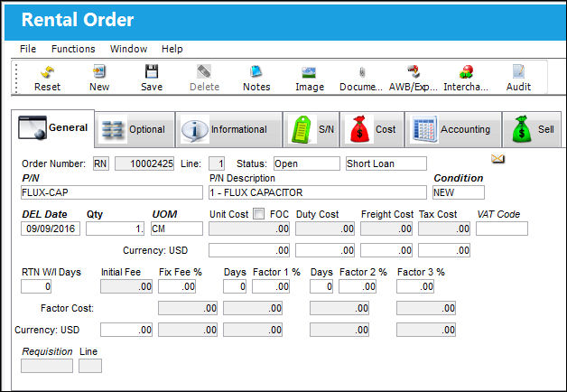Screen dimensions: 567x392
Task: Open the Help menu
Action: 172,49
